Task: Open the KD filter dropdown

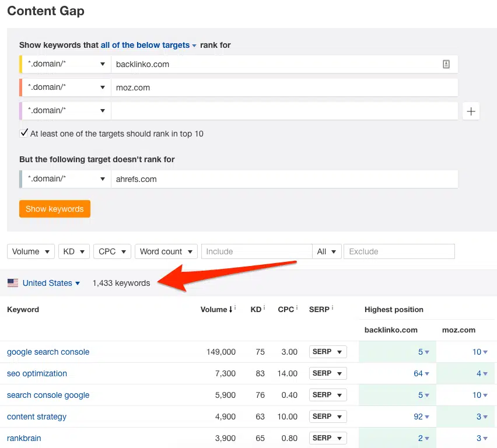Action: tap(74, 251)
